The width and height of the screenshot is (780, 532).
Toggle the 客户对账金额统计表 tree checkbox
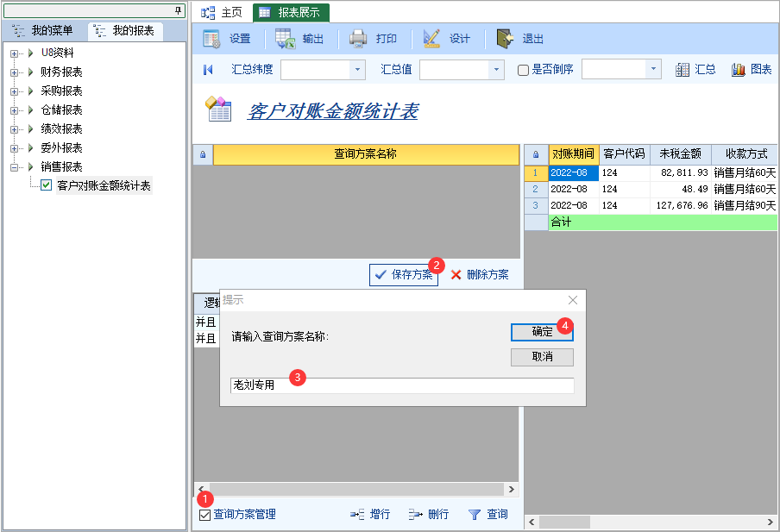click(x=47, y=185)
